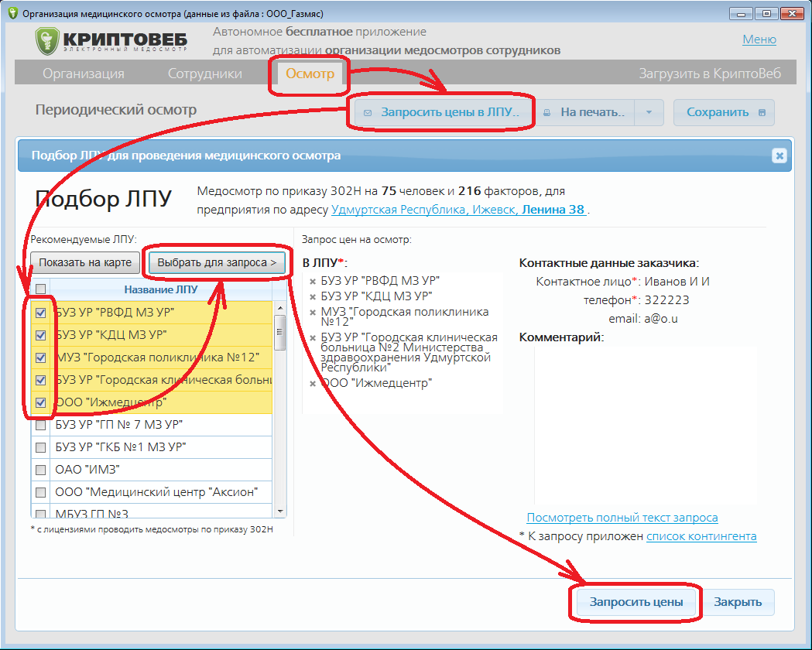Uncheck БУЗ УР "РВФД МЗ УР" checkbox
The width and height of the screenshot is (812, 650).
click(41, 313)
